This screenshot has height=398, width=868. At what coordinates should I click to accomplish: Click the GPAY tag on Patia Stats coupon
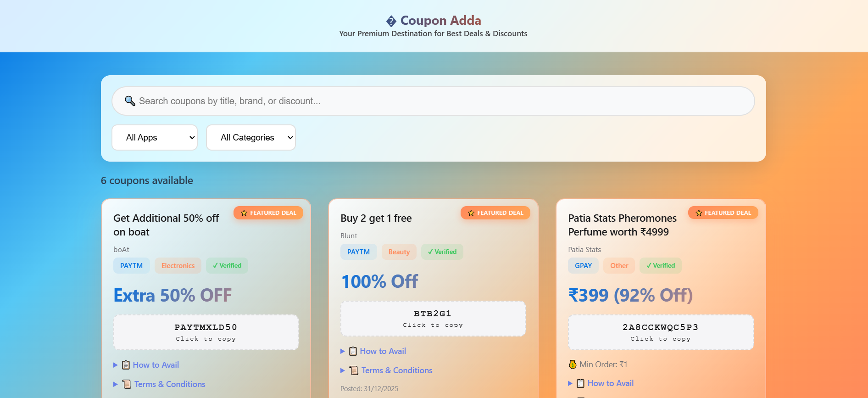583,265
